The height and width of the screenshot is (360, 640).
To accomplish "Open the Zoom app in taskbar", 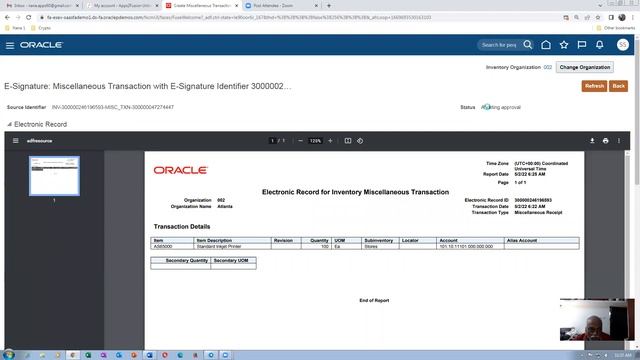I will click(x=225, y=355).
